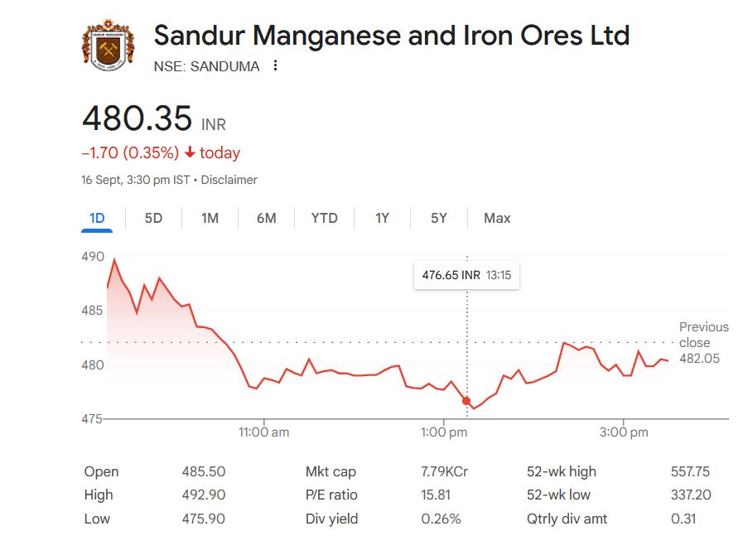Click the P/E ratio stat label
The image size is (743, 560).
click(331, 495)
